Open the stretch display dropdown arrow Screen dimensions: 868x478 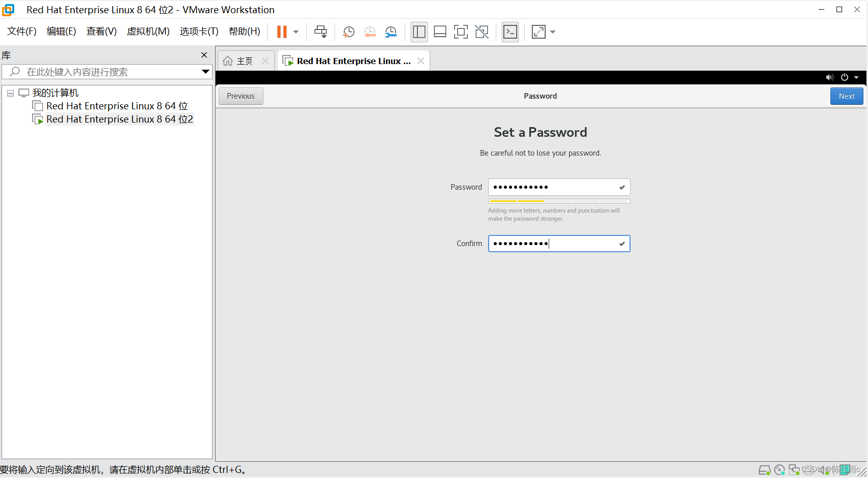tap(553, 32)
